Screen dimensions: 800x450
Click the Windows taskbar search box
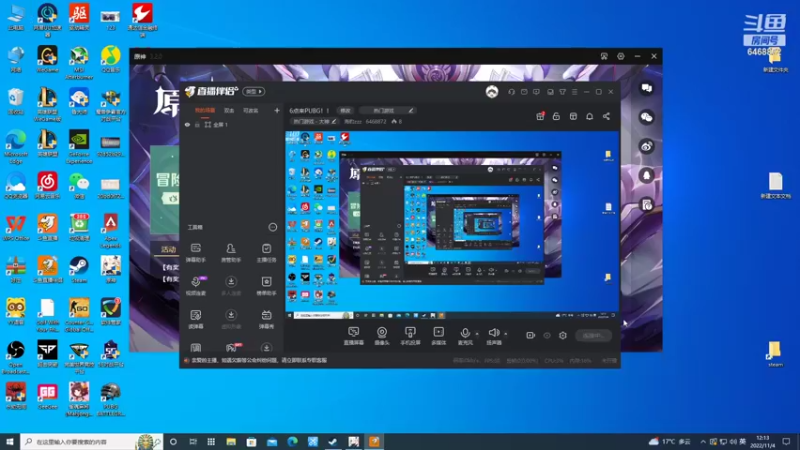pyautogui.click(x=92, y=441)
